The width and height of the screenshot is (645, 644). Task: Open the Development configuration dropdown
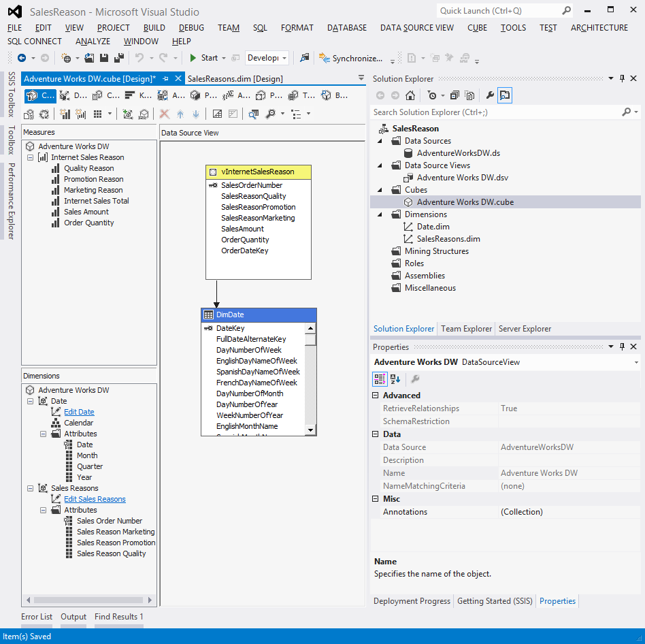[x=267, y=58]
